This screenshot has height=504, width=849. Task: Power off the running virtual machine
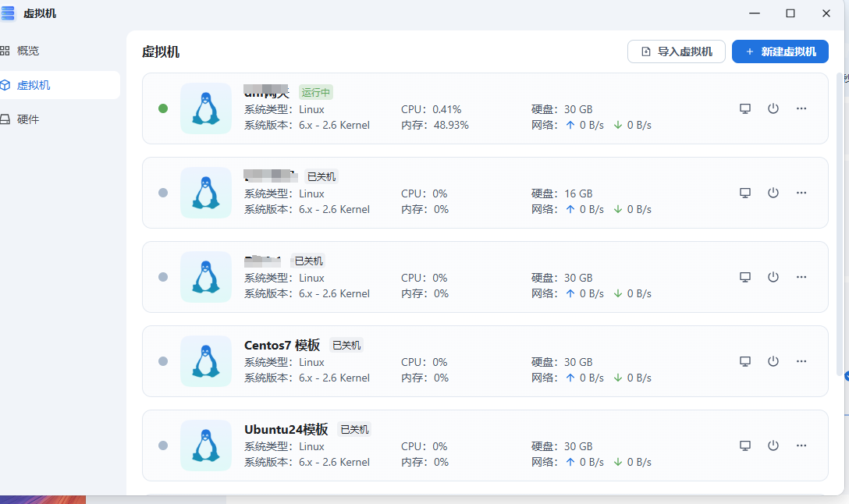(773, 108)
